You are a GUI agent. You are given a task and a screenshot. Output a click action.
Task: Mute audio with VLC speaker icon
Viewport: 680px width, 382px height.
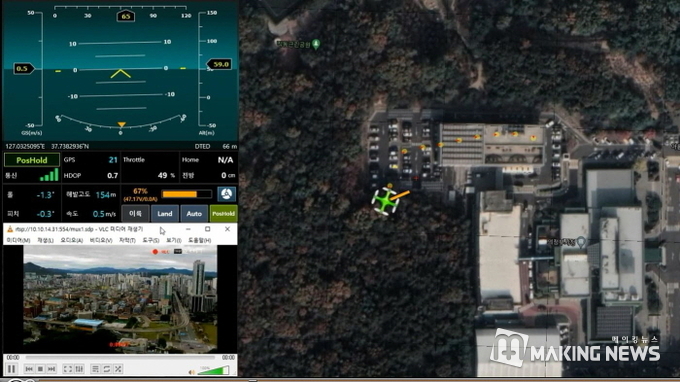click(x=192, y=372)
